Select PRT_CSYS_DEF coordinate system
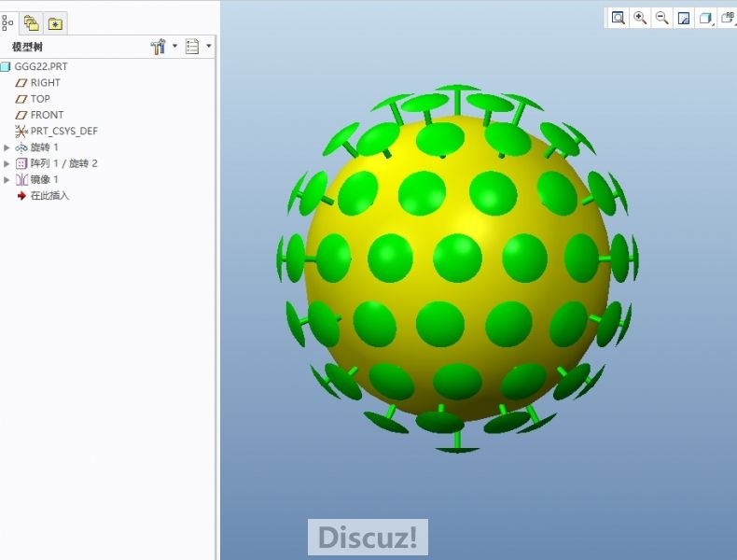The image size is (737, 560). tap(64, 131)
